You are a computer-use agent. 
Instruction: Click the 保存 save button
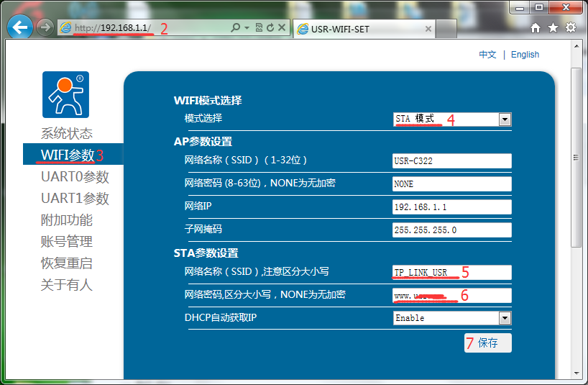click(x=488, y=343)
